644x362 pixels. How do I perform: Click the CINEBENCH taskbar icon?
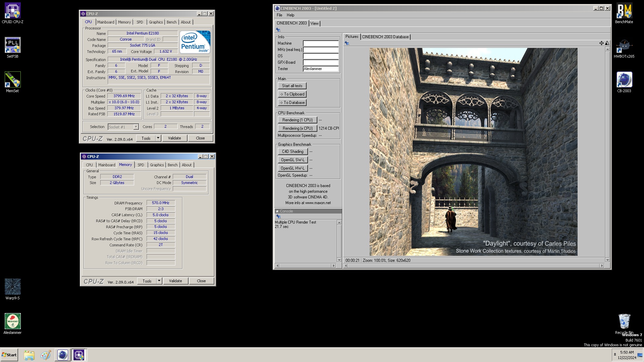(x=62, y=355)
